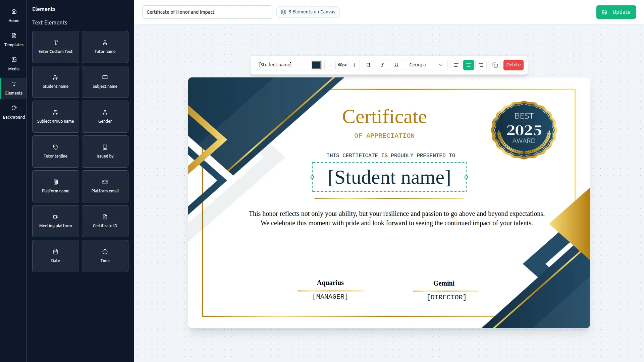The height and width of the screenshot is (362, 644).
Task: Decrease font size with minus button
Action: [x=330, y=65]
